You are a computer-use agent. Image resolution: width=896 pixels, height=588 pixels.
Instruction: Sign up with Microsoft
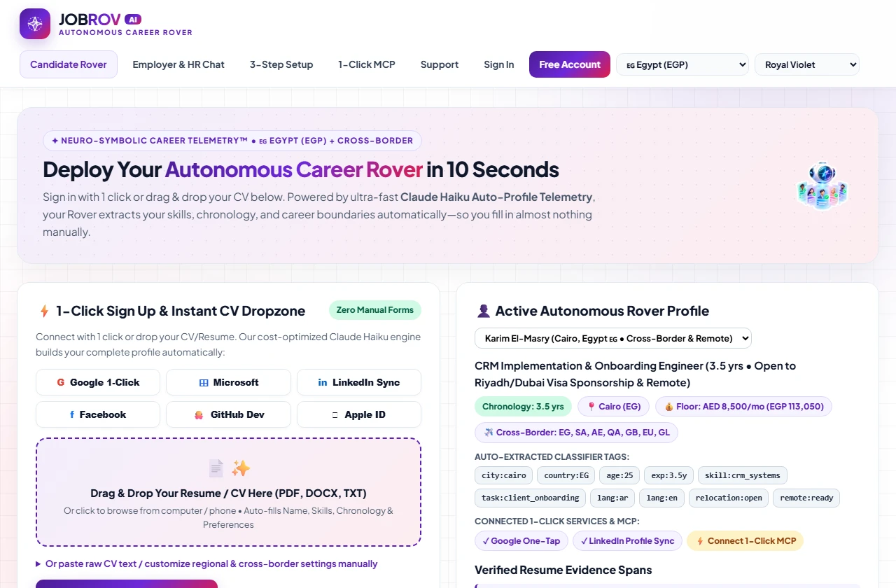228,382
